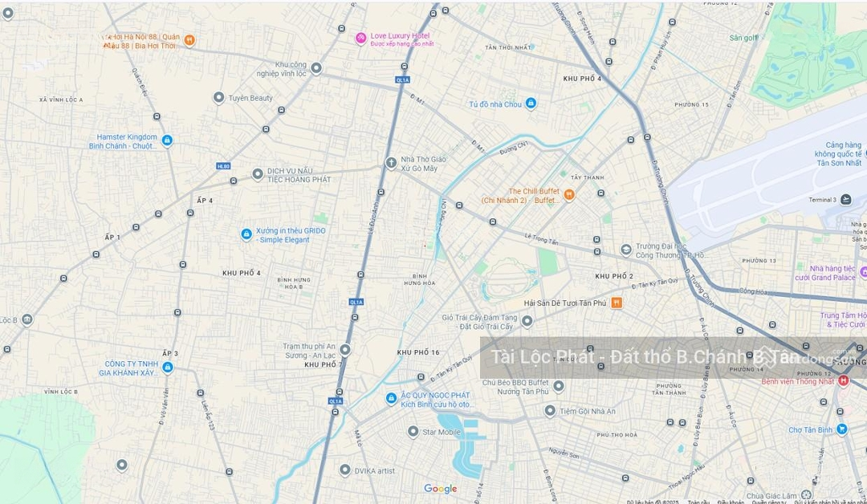Open Hamster Kingdom Bình Chánh shop pin
867x504 pixels.
click(167, 140)
